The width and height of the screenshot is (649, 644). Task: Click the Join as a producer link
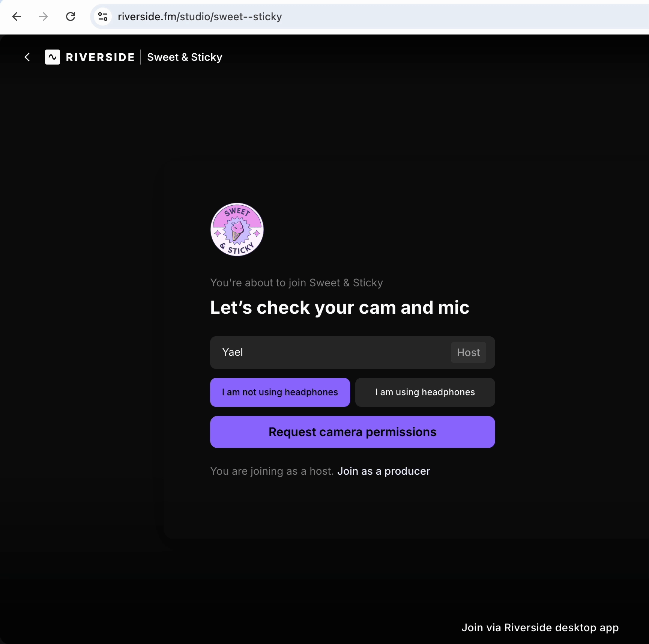[x=383, y=471]
